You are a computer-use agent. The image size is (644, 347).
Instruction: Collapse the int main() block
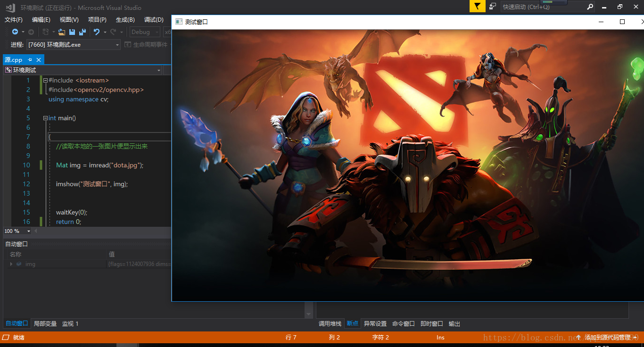point(45,118)
